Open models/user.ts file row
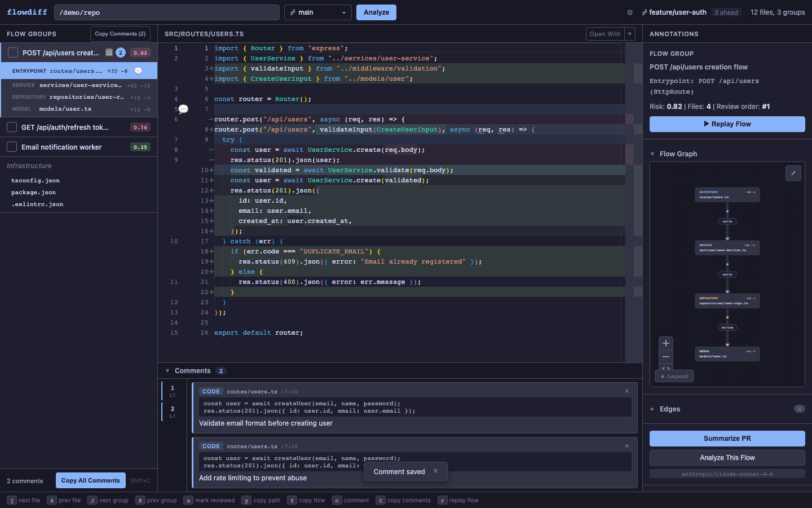 click(x=79, y=109)
